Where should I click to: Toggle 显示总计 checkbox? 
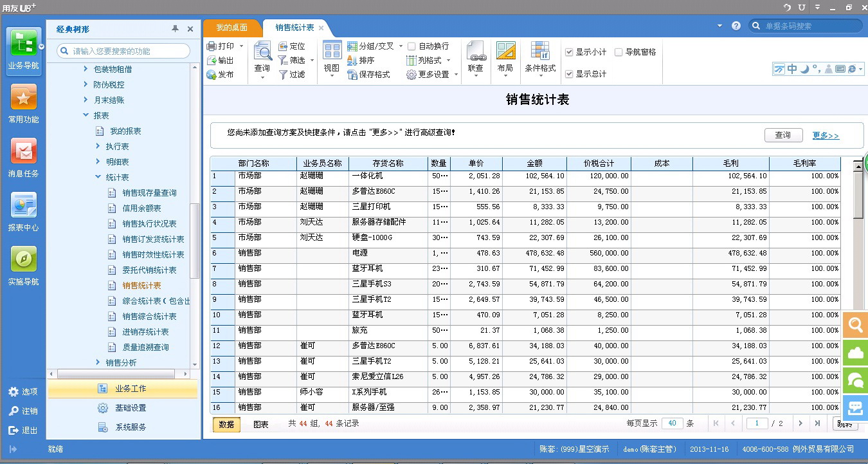568,74
